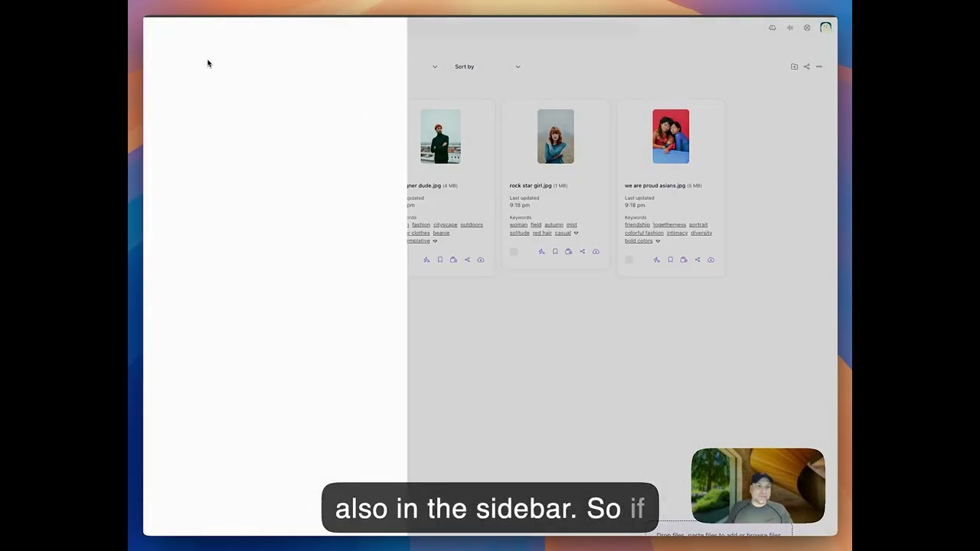
Task: Download the dude.jpg card
Action: pos(481,260)
